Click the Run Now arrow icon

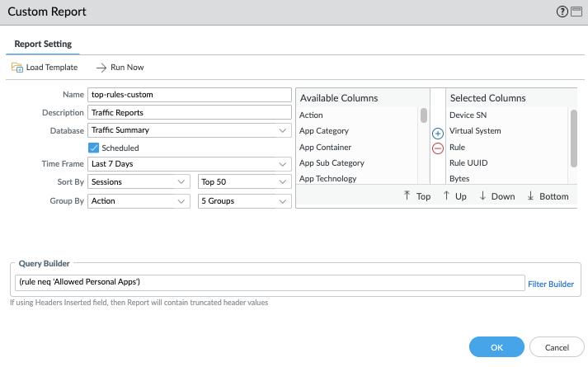(102, 68)
